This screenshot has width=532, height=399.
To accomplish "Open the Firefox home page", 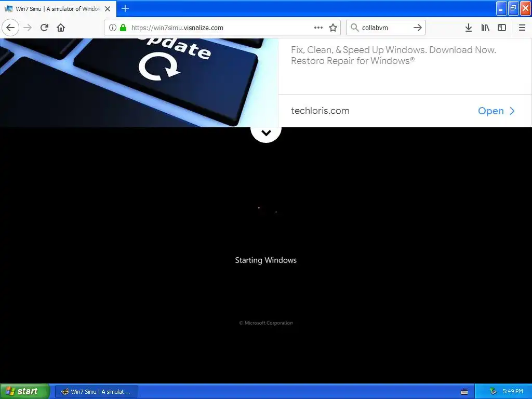I will click(x=61, y=28).
